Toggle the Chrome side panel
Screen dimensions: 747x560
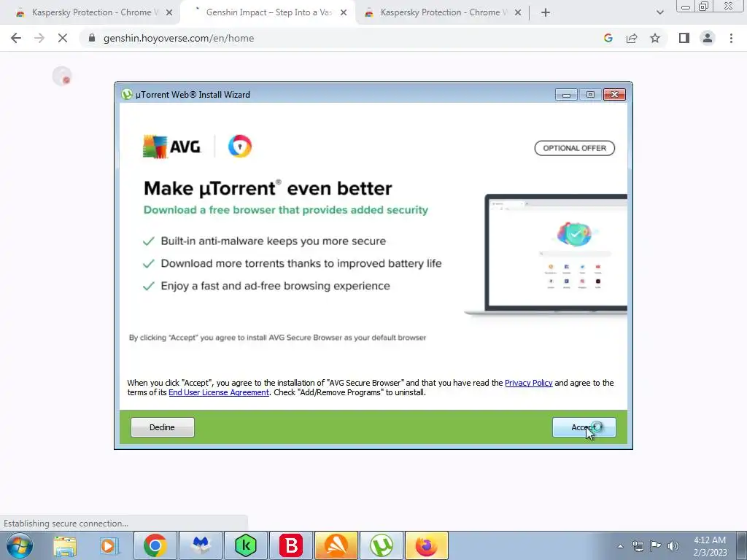pyautogui.click(x=684, y=38)
